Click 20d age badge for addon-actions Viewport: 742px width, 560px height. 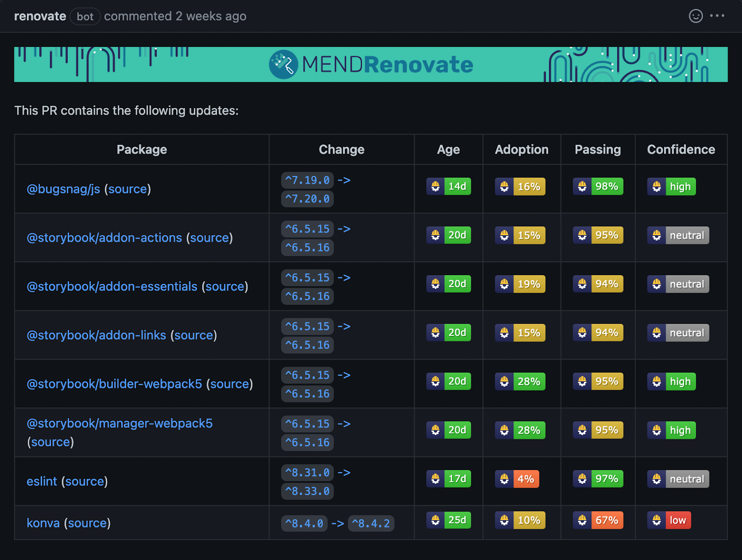pos(448,235)
